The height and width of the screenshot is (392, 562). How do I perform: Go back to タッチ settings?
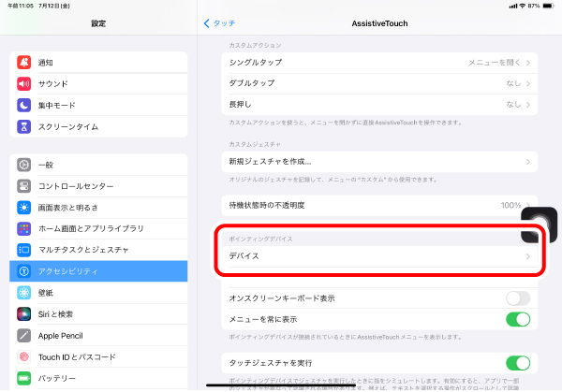pyautogui.click(x=218, y=22)
